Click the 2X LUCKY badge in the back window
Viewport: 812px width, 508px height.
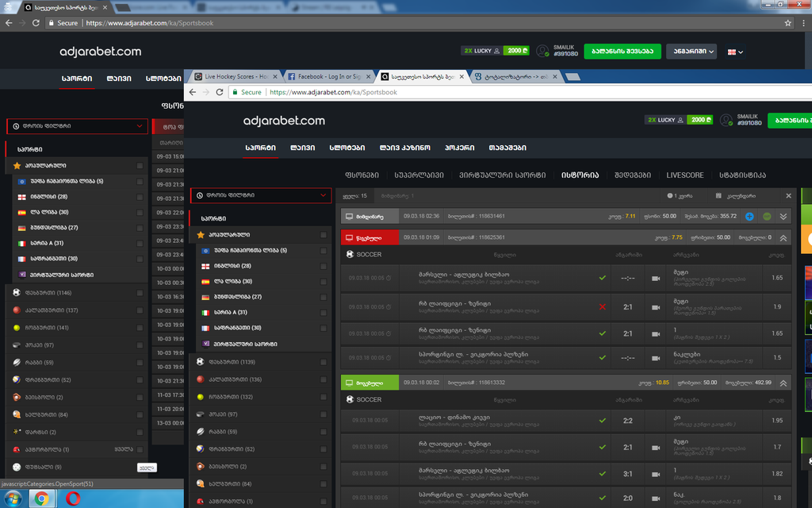[481, 51]
